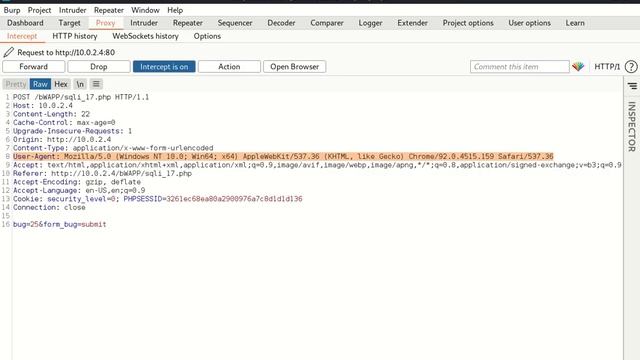Open the Burp menu
The width and height of the screenshot is (640, 360).
12,10
